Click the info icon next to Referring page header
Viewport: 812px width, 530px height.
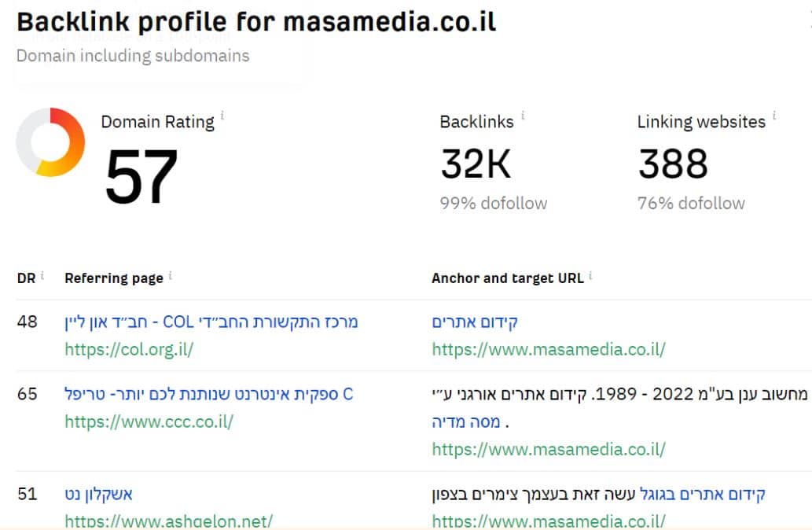click(171, 275)
